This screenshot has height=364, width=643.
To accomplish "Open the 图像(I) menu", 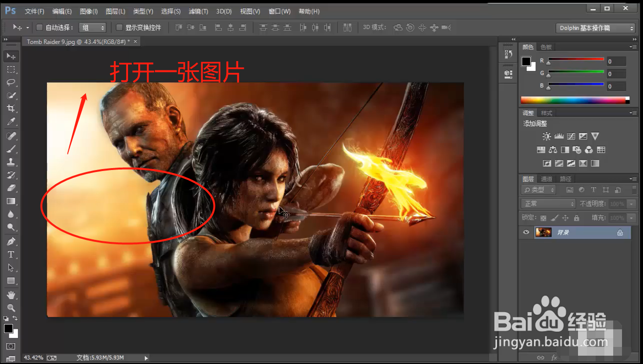I will click(88, 11).
